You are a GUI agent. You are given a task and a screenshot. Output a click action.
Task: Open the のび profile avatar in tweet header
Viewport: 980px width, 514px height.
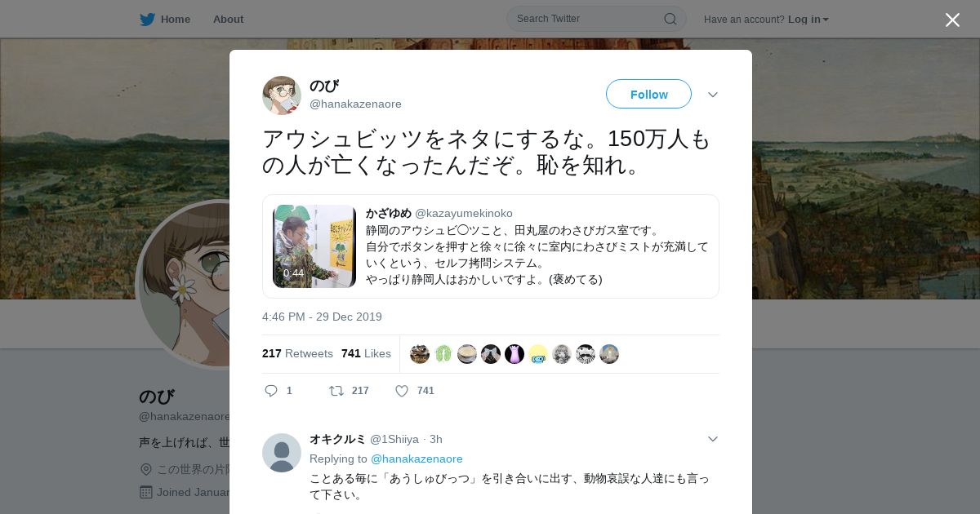(x=282, y=95)
